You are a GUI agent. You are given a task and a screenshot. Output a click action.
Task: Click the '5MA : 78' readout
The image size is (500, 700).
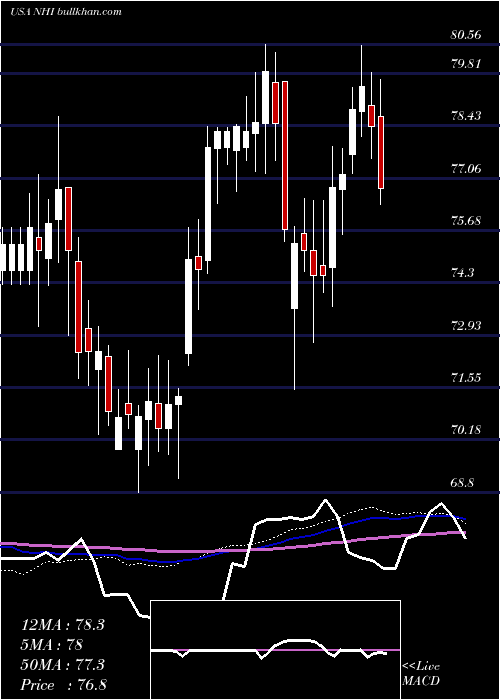tap(52, 644)
